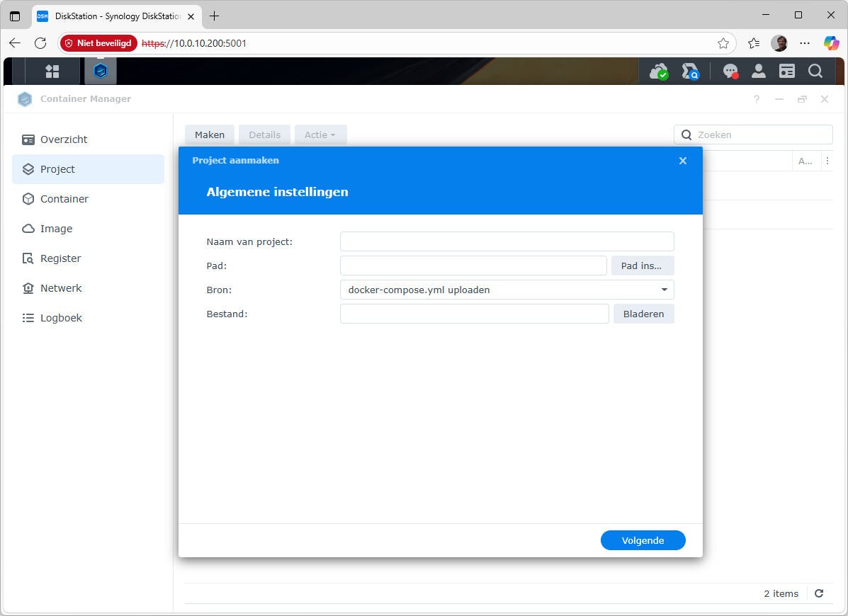The height and width of the screenshot is (616, 848).
Task: Select the Container section
Action: coord(64,199)
